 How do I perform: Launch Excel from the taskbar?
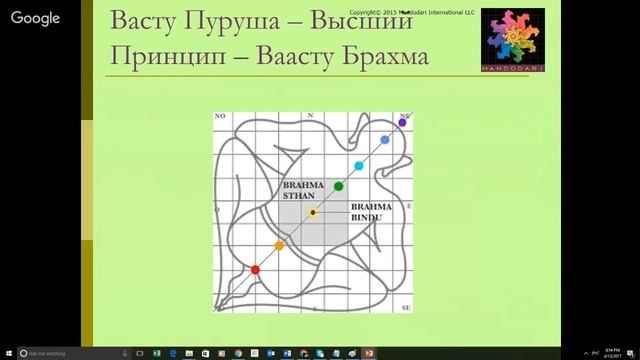[156, 353]
